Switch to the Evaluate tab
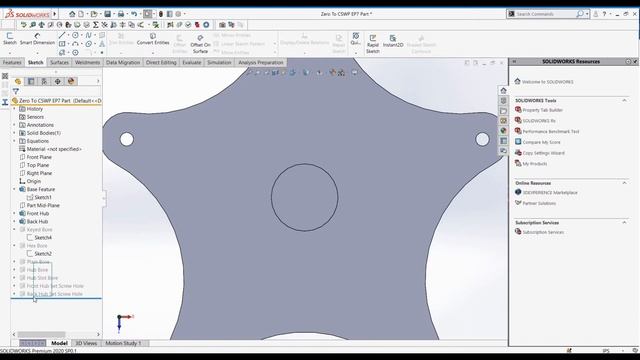 [x=191, y=62]
